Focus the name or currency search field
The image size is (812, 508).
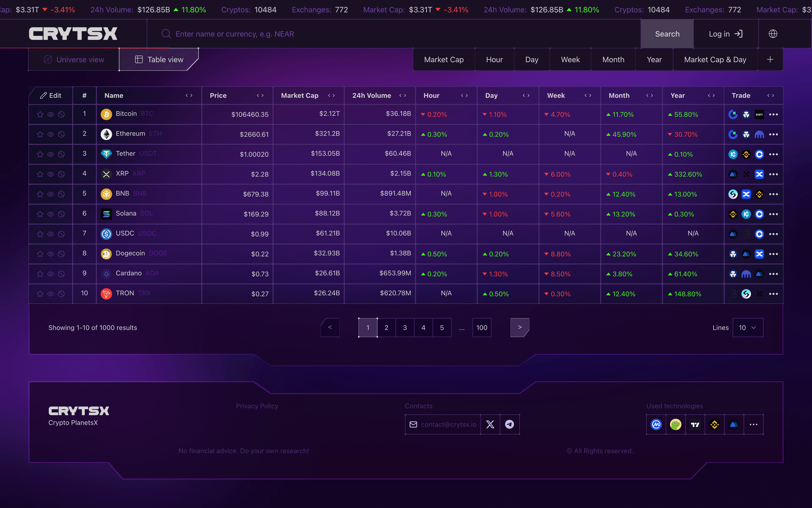click(x=394, y=34)
